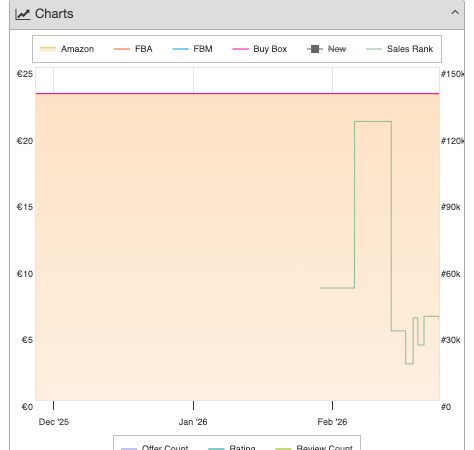Enable the struck-through New series in the legend
474x450 pixels.
pyautogui.click(x=327, y=49)
